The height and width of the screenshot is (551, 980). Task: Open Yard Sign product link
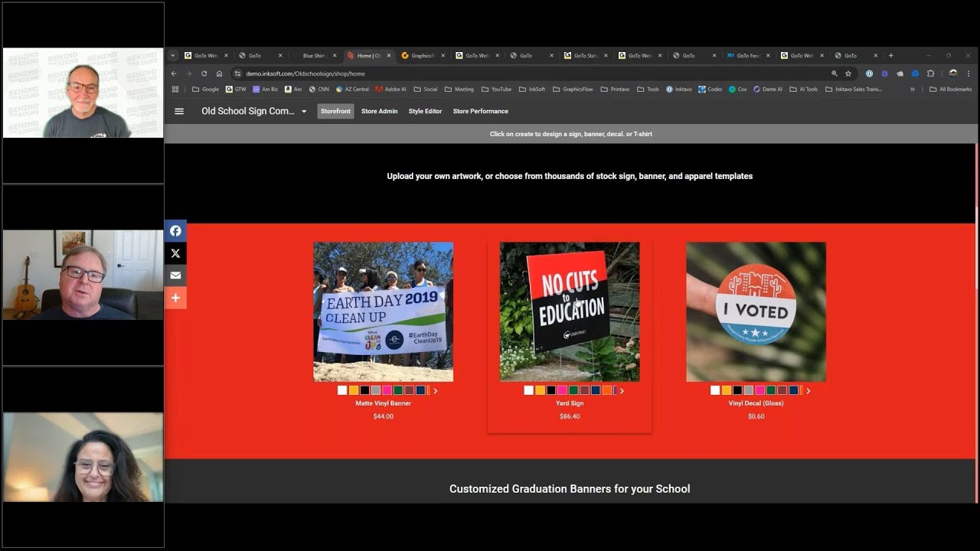click(570, 403)
